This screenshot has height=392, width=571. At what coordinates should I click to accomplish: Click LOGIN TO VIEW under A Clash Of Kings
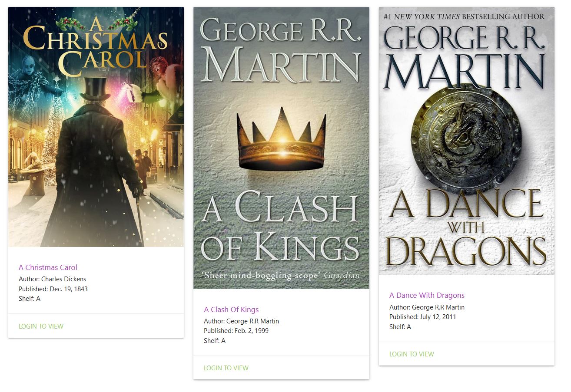[x=226, y=368]
